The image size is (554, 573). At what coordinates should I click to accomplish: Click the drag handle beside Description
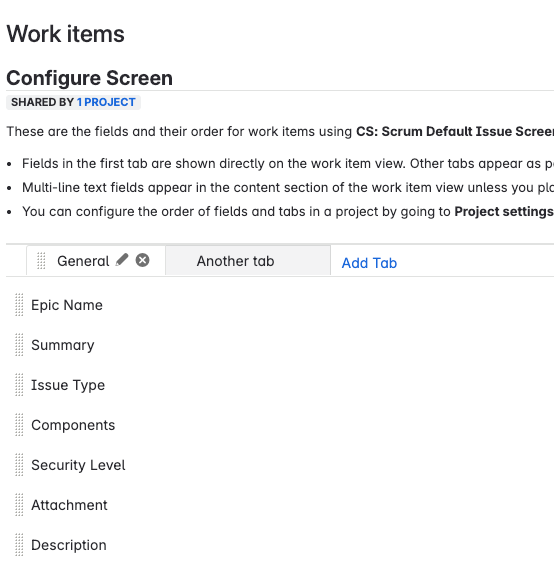pyautogui.click(x=19, y=545)
